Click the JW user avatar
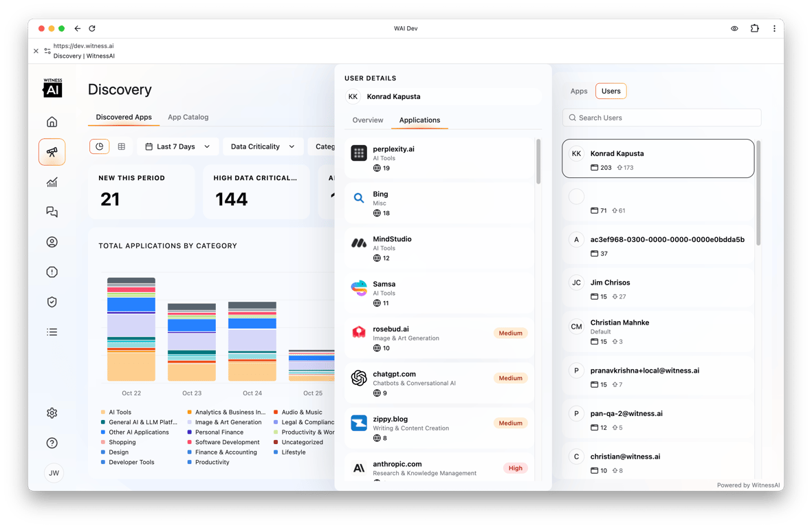812x528 pixels. click(54, 472)
